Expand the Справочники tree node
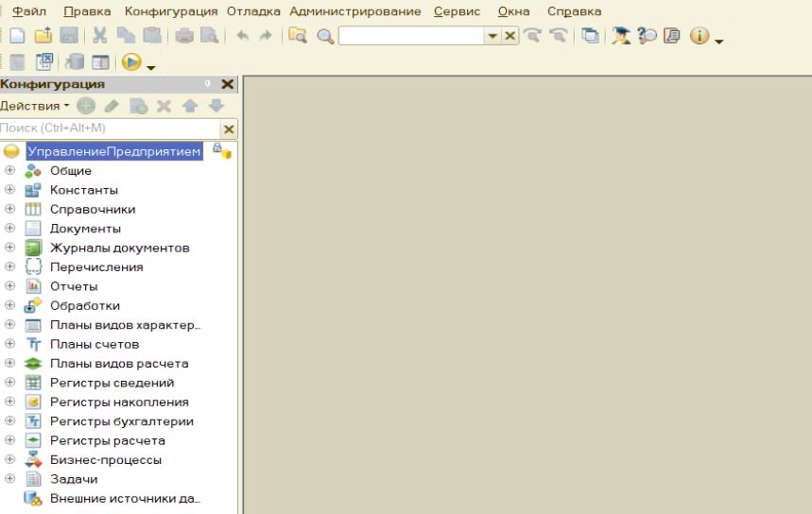The height and width of the screenshot is (514, 812). point(10,210)
